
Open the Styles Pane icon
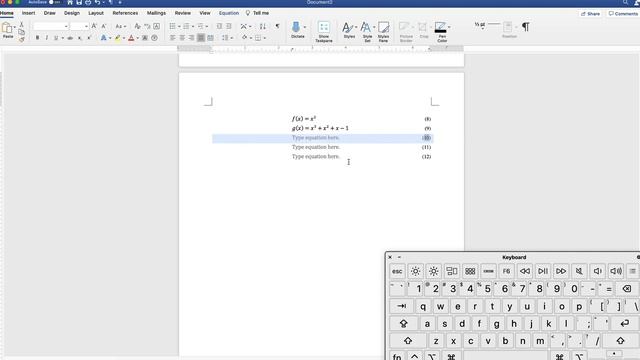[383, 27]
